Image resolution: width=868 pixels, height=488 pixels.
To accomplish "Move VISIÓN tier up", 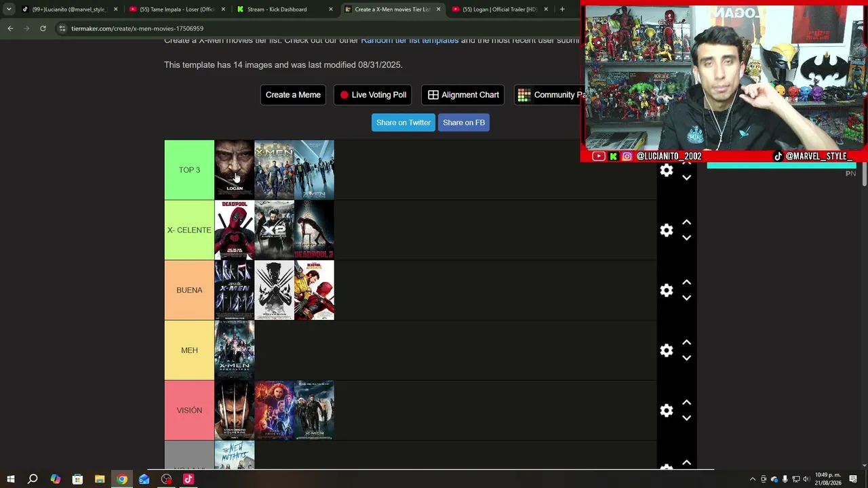I will (x=686, y=403).
